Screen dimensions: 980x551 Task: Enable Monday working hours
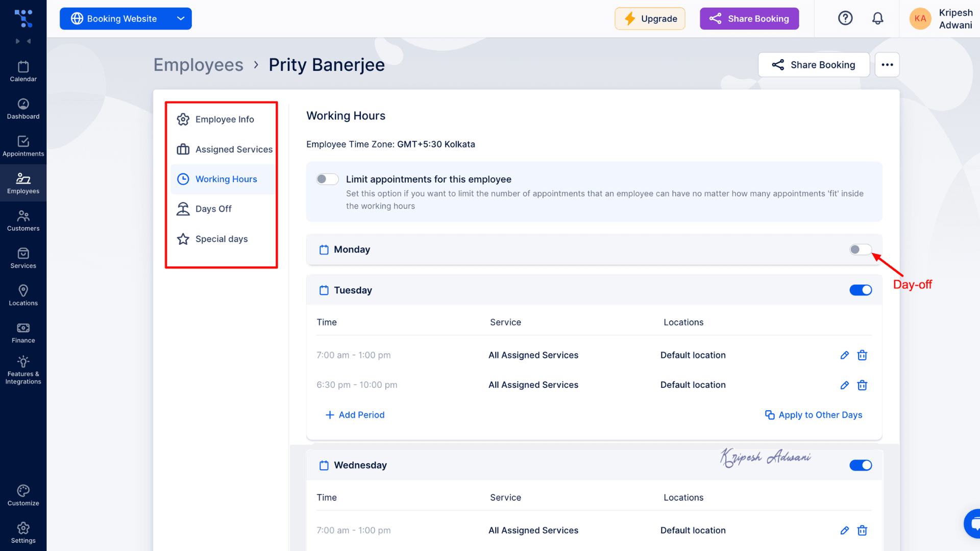(x=861, y=249)
